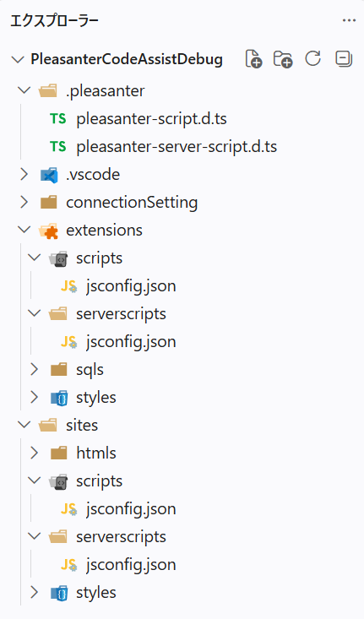Viewport: 364px width, 619px height.
Task: Collapse the scripts chevron under sites
Action: click(35, 481)
